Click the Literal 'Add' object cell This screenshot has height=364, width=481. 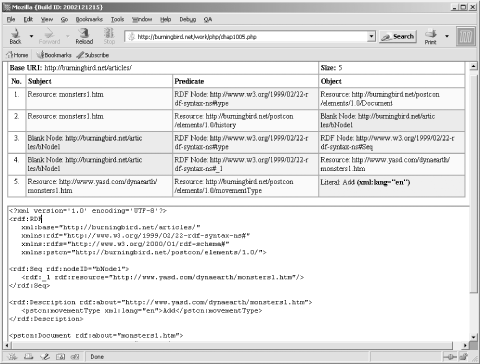pos(391,186)
